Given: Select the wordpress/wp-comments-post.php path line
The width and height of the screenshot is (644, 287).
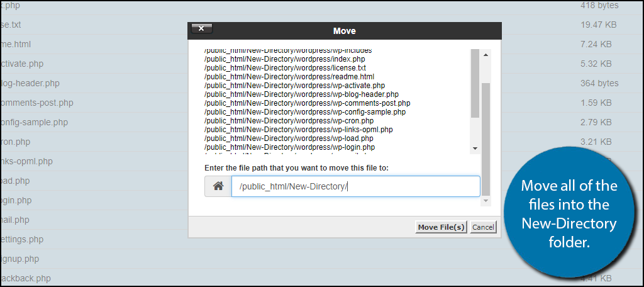Looking at the screenshot, I should coord(307,103).
